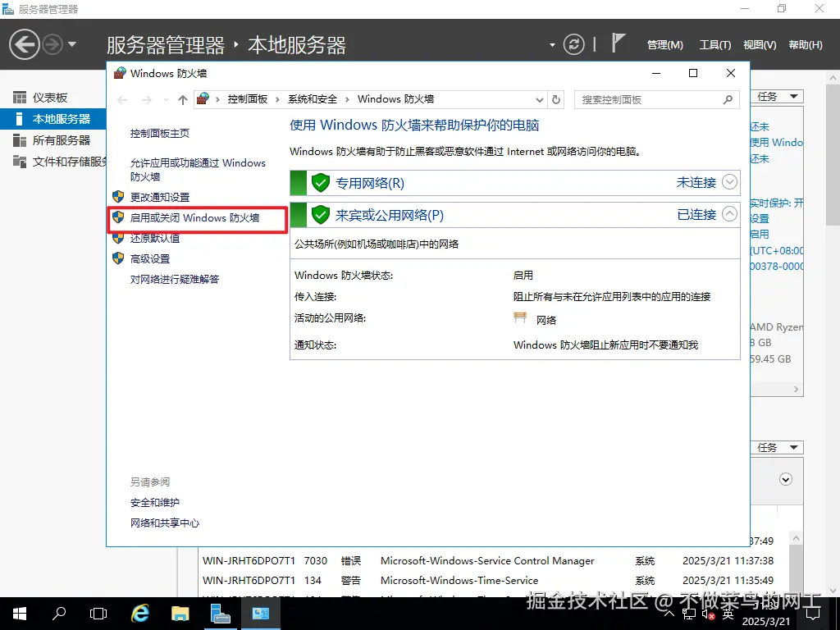This screenshot has height=630, width=840.
Task: Refresh the control panel via the refresh button
Action: point(556,99)
